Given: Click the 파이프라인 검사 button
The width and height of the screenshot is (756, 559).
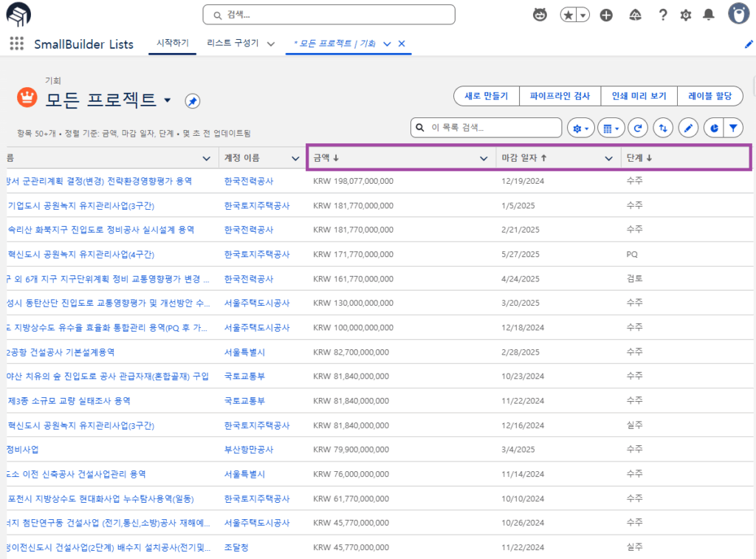Looking at the screenshot, I should point(560,96).
